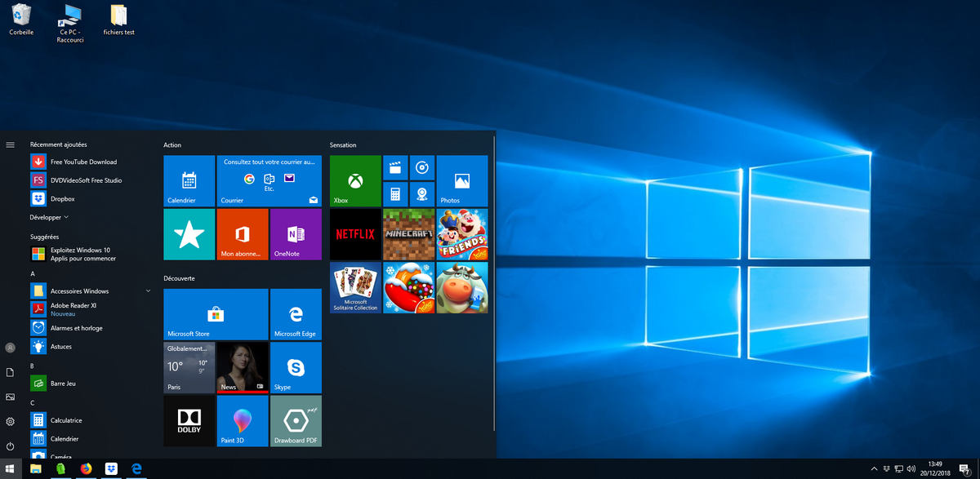Launch Minecraft from the Start menu
Image resolution: width=980 pixels, height=479 pixels.
click(x=408, y=234)
